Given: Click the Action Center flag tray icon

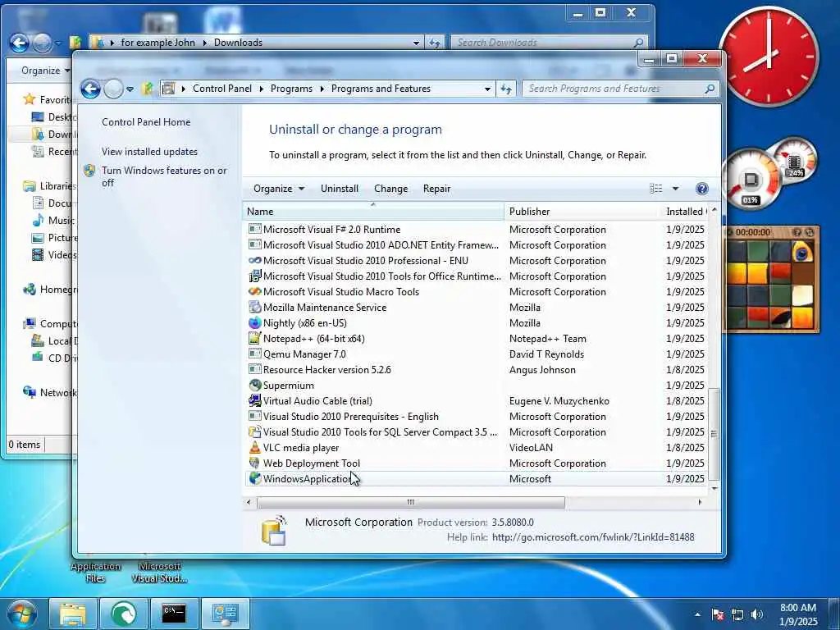Looking at the screenshot, I should pyautogui.click(x=718, y=614).
